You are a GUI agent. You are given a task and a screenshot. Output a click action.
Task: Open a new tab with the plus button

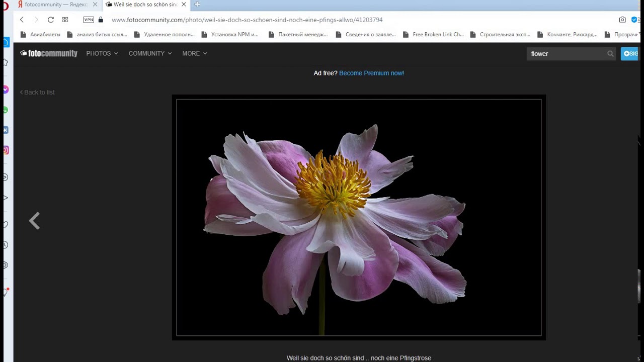coord(197,5)
